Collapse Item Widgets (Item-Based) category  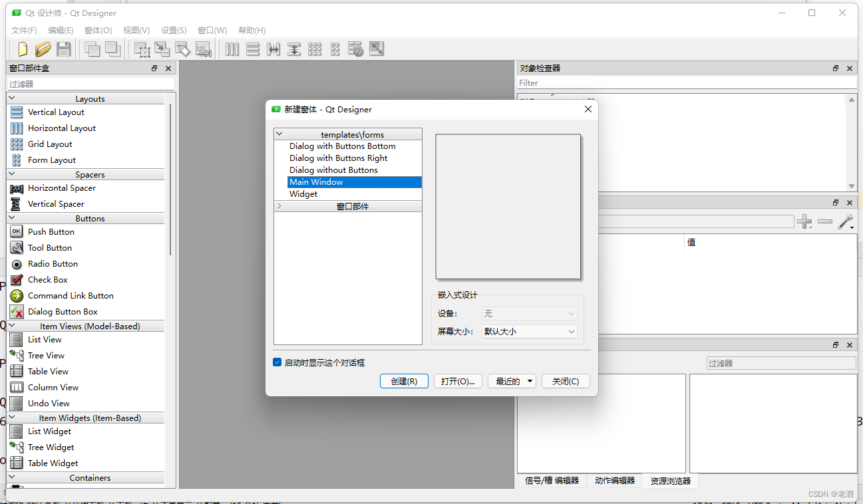(x=11, y=418)
